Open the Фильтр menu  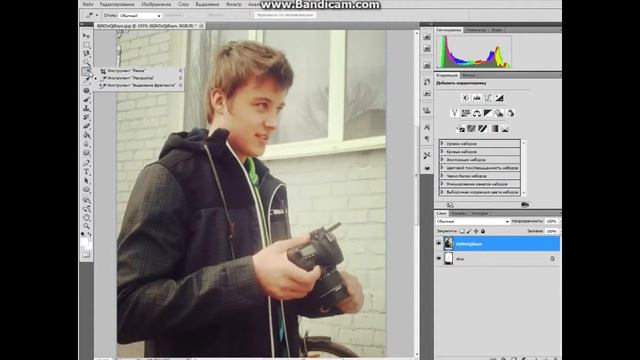click(x=233, y=4)
